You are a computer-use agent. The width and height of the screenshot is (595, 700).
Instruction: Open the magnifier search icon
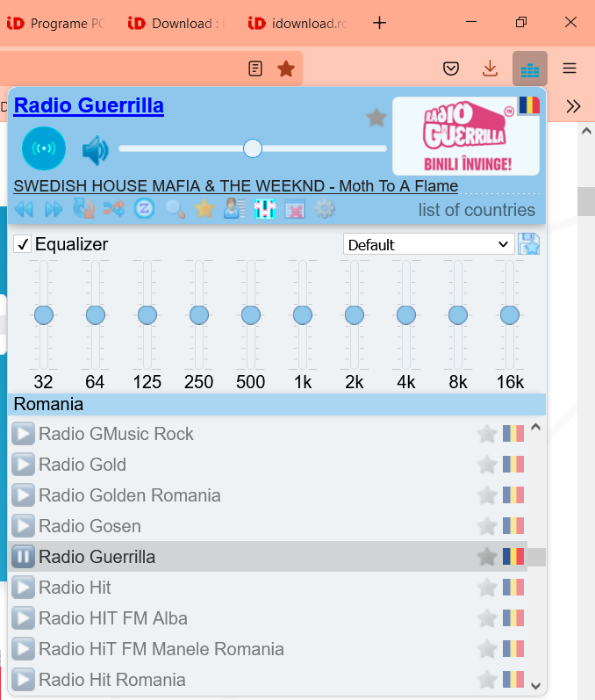click(x=175, y=209)
